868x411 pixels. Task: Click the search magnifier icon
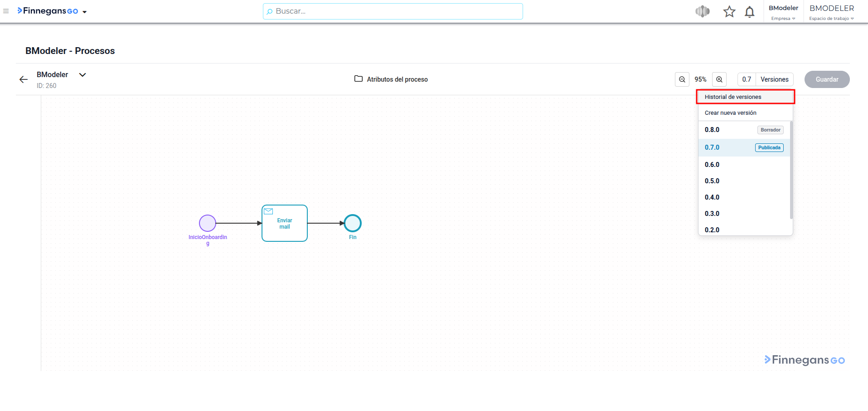270,11
